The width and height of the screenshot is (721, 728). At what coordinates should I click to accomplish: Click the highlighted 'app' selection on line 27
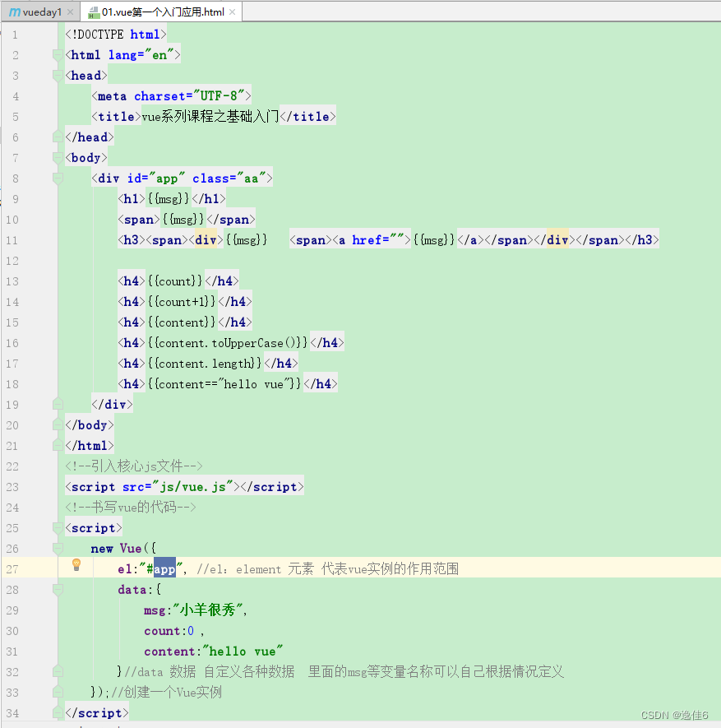164,569
